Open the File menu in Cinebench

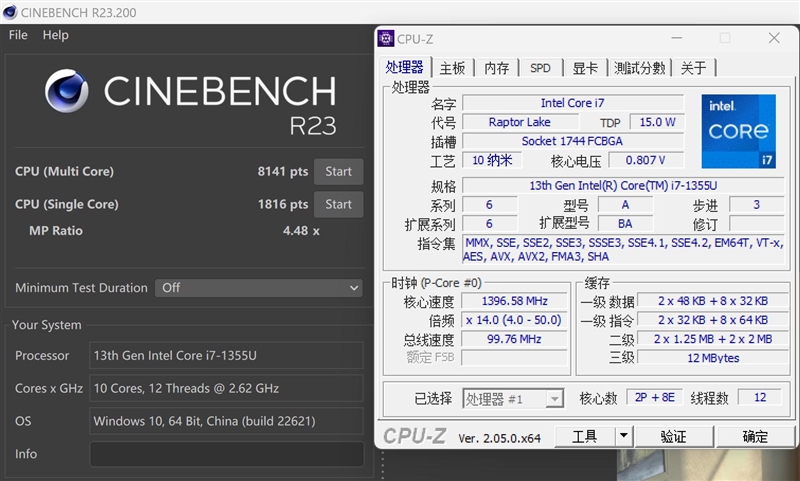click(x=18, y=35)
